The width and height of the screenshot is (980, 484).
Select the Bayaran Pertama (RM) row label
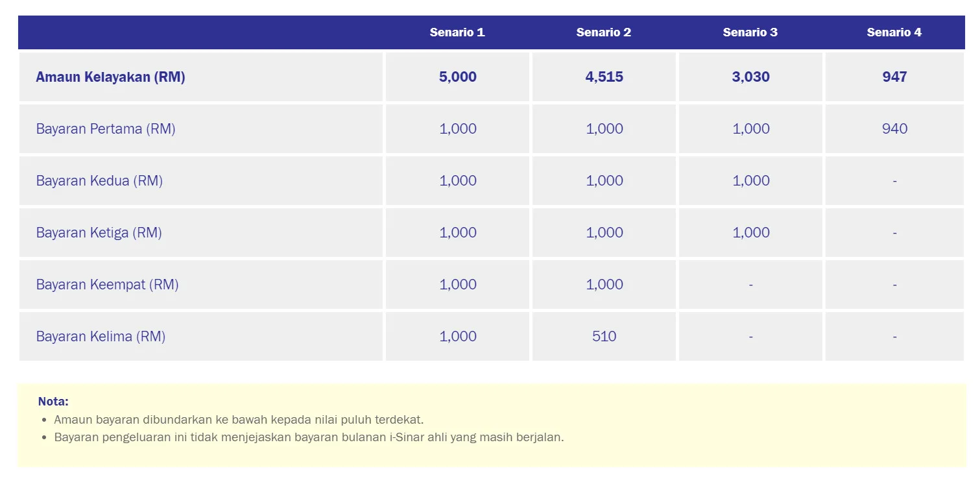click(106, 129)
